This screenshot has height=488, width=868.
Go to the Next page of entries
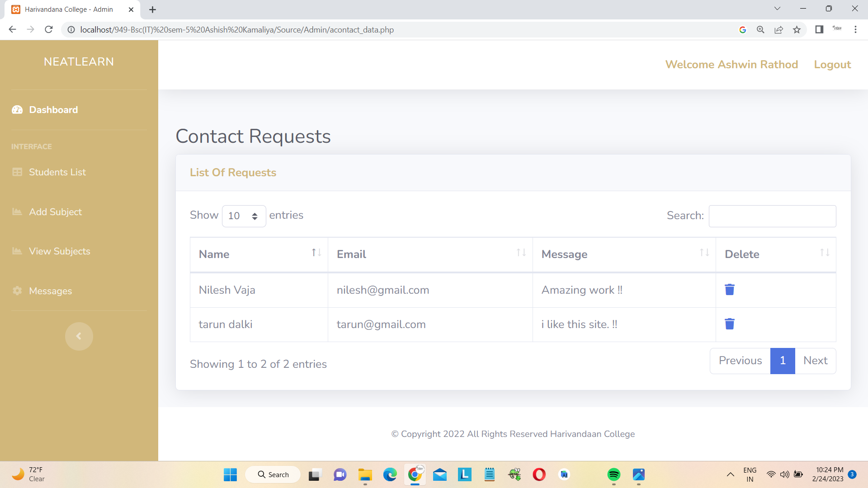coord(815,361)
